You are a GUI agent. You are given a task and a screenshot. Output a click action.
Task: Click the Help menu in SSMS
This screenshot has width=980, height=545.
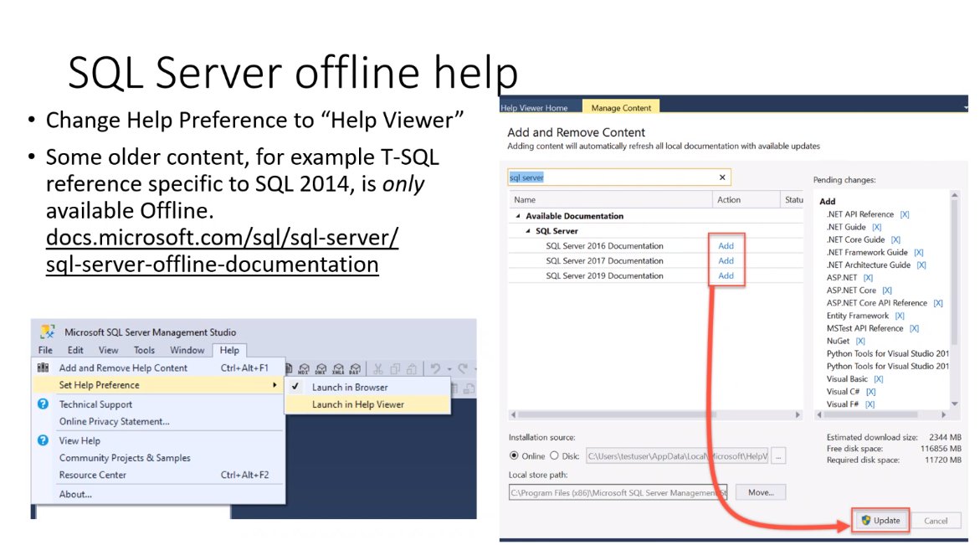click(x=229, y=350)
